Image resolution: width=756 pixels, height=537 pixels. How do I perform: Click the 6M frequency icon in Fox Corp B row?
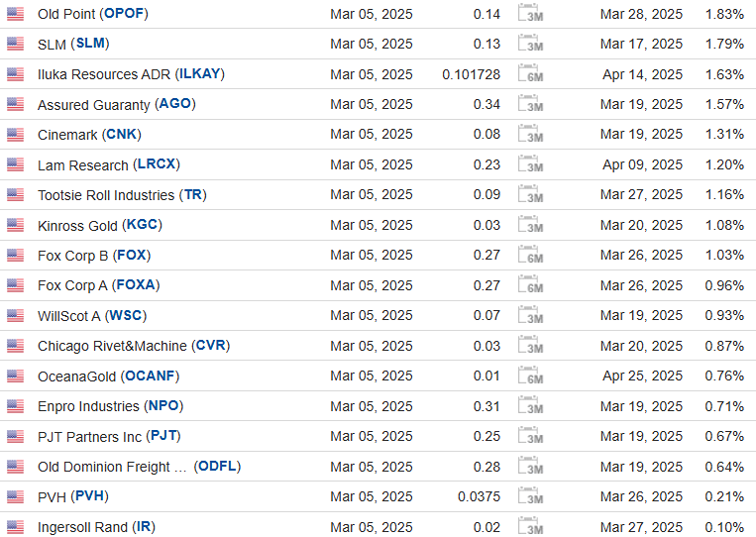(x=532, y=256)
